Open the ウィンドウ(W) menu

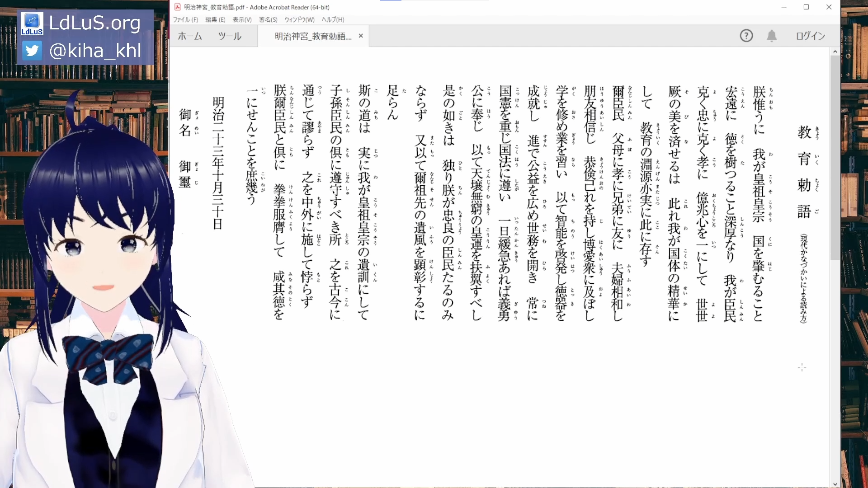[299, 19]
